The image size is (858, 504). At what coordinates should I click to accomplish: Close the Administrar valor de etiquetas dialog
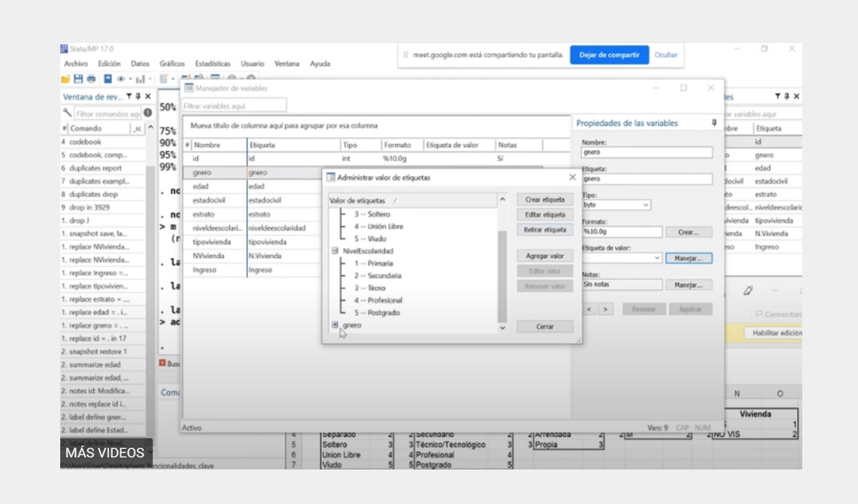coord(572,177)
